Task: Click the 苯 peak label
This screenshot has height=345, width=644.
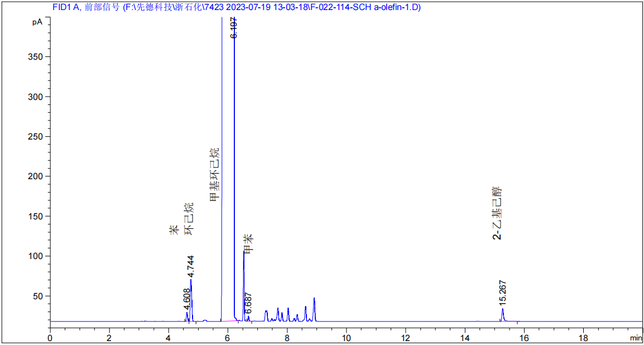Action: [x=174, y=229]
